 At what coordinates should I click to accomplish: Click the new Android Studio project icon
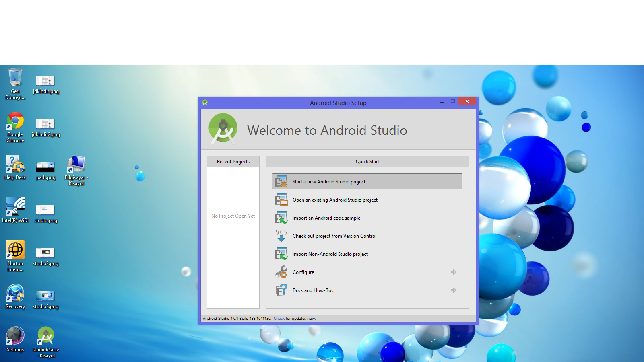281,181
